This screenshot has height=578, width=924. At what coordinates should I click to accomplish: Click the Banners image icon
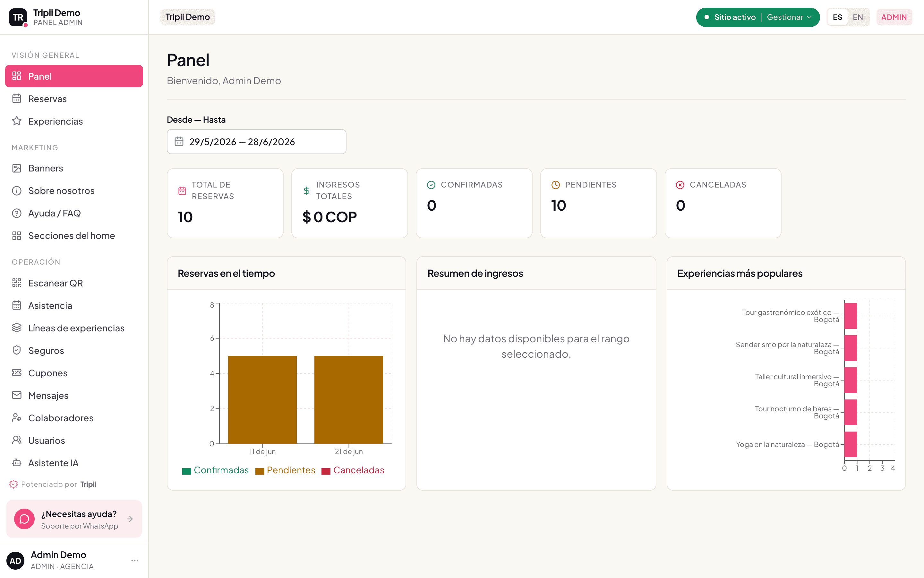click(x=16, y=168)
